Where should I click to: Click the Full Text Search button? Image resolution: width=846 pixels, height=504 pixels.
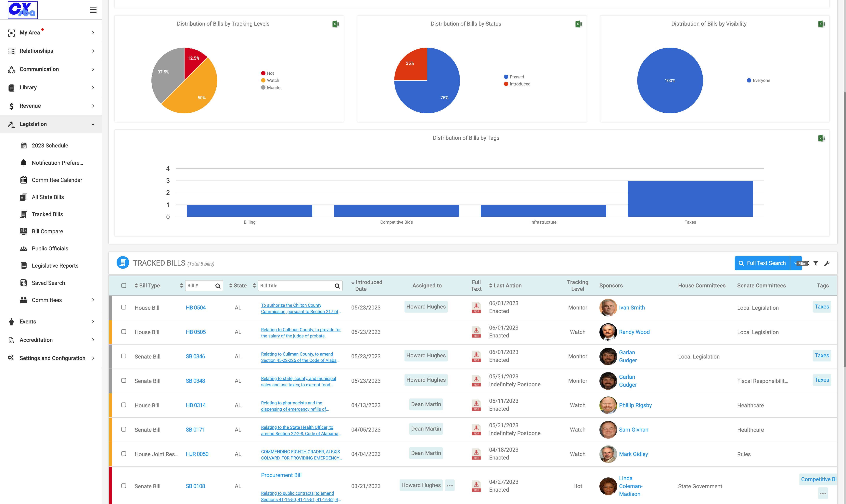[x=762, y=263]
